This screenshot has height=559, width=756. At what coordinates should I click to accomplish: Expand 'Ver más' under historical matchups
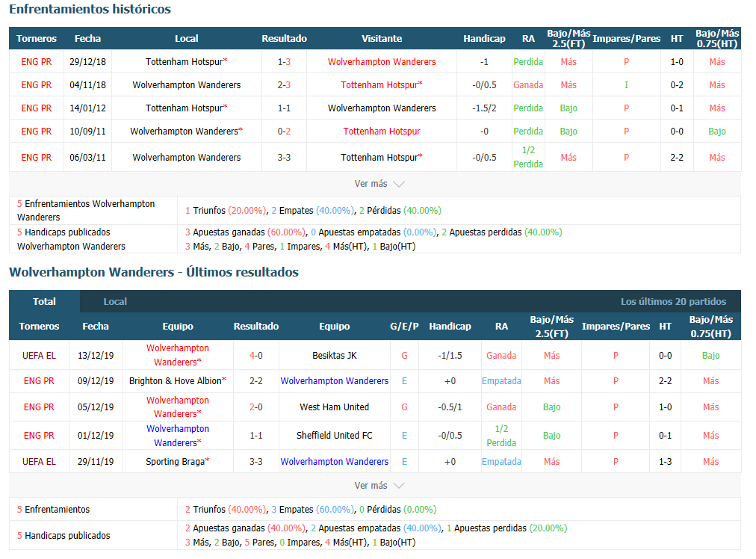pos(379,184)
